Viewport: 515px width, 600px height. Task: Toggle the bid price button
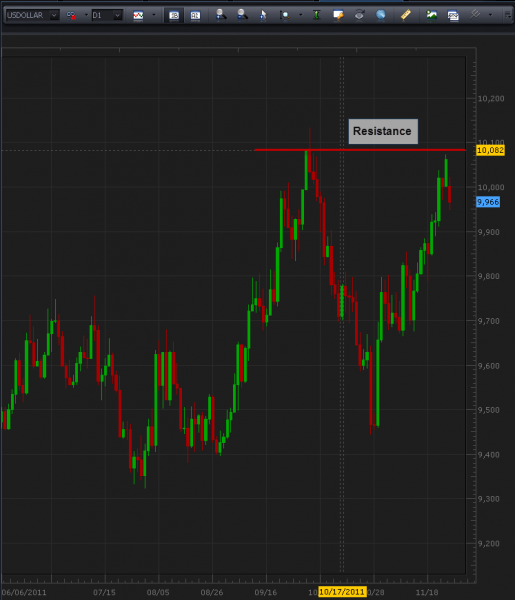pyautogui.click(x=174, y=15)
